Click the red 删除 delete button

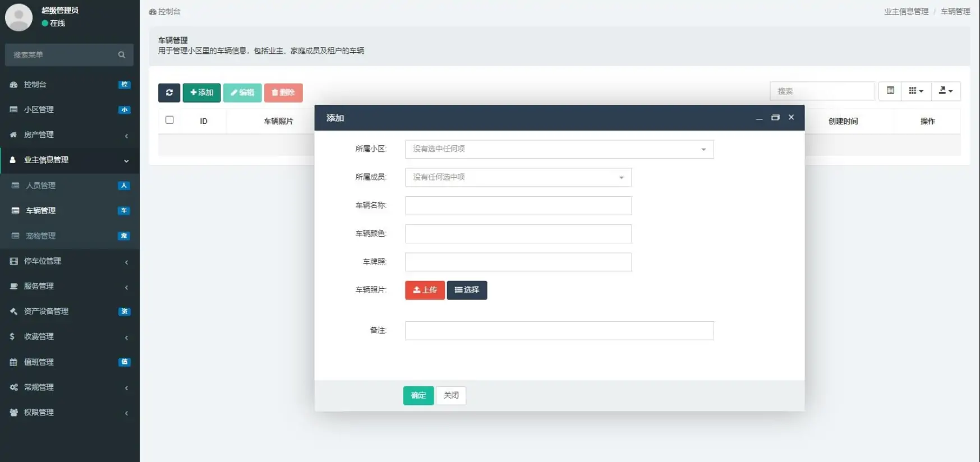point(283,93)
